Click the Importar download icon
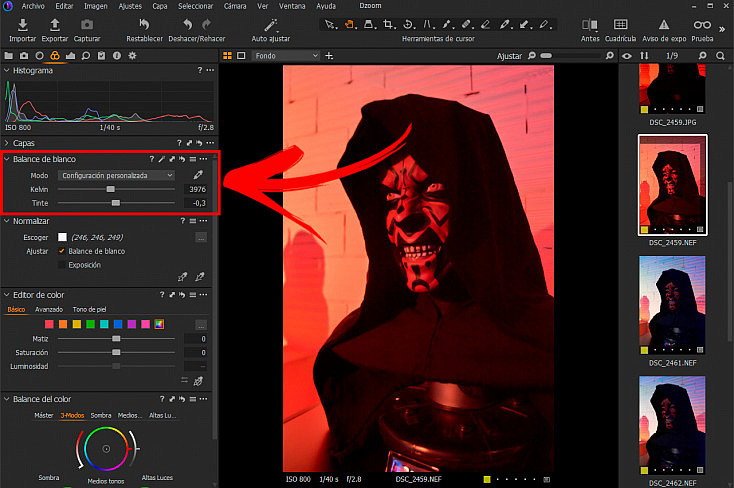The height and width of the screenshot is (488, 734). [22, 24]
